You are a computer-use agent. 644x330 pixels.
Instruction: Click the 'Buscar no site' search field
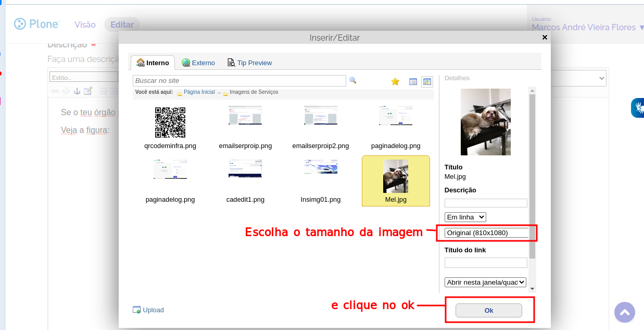coord(239,81)
